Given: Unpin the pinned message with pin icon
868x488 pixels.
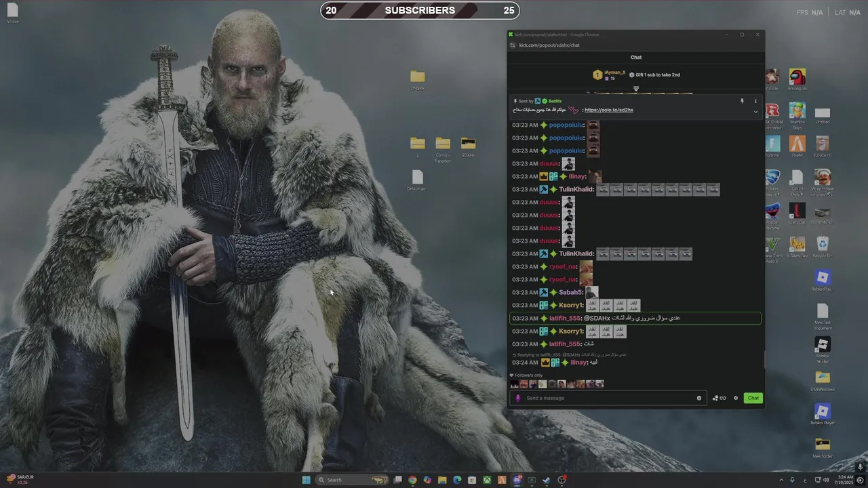Looking at the screenshot, I should (x=742, y=101).
